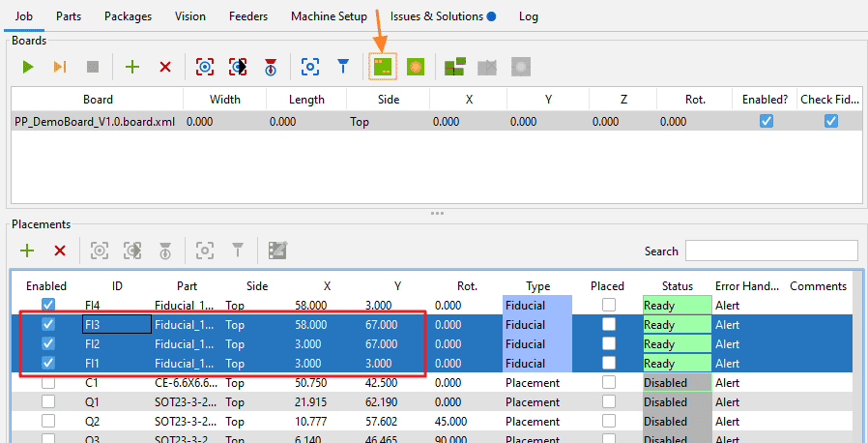Screen dimensions: 868x443
Task: Add a new placement with the green plus
Action: (27, 251)
